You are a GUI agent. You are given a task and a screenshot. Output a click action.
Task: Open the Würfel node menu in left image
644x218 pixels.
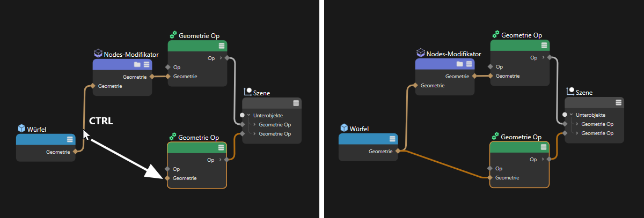pyautogui.click(x=70, y=140)
